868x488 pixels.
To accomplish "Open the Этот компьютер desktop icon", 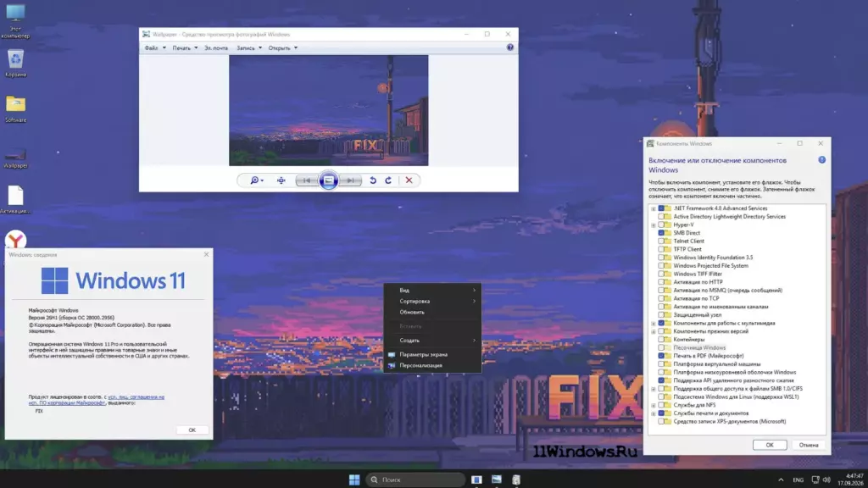I will 15,21.
